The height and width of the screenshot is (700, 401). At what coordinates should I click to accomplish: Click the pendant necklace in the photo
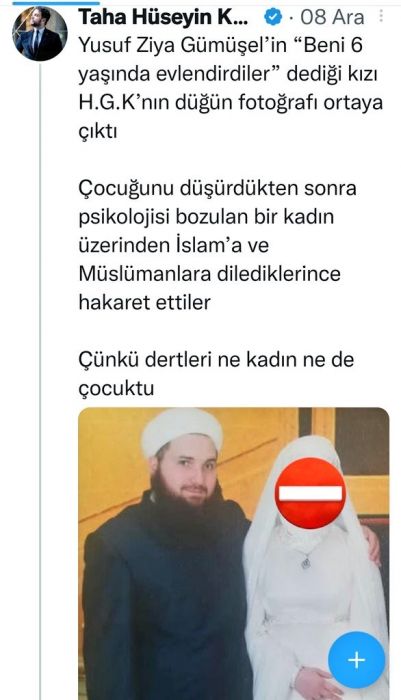[306, 563]
